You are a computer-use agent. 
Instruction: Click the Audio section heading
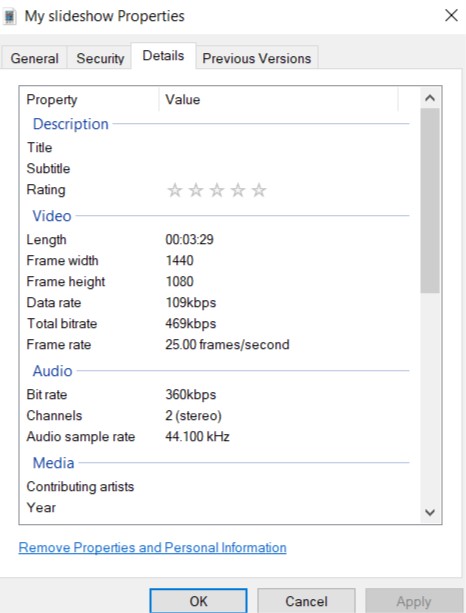pyautogui.click(x=52, y=371)
